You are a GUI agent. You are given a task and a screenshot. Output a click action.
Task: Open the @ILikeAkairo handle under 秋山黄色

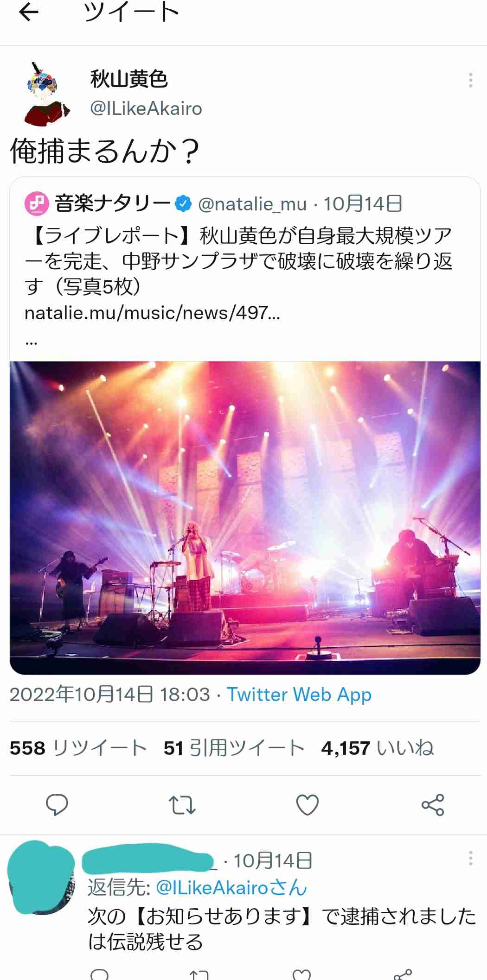[146, 108]
